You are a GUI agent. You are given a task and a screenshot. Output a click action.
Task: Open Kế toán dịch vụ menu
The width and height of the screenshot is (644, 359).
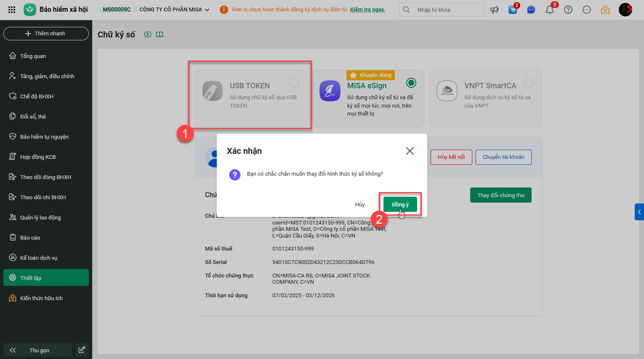[46, 258]
